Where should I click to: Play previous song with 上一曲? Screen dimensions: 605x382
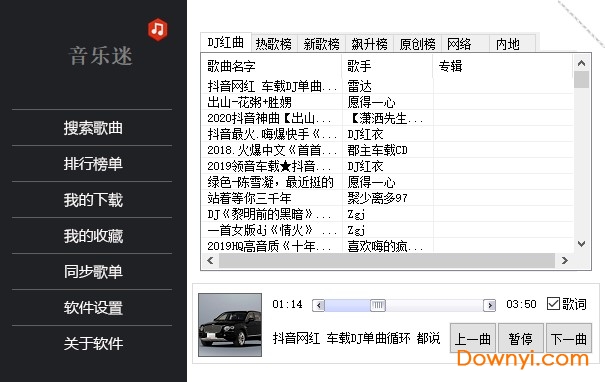(473, 338)
